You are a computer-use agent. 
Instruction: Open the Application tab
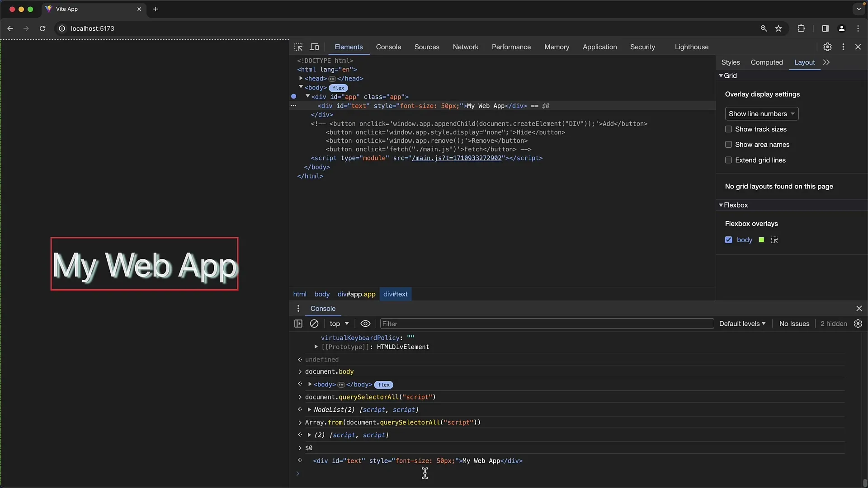pos(599,47)
